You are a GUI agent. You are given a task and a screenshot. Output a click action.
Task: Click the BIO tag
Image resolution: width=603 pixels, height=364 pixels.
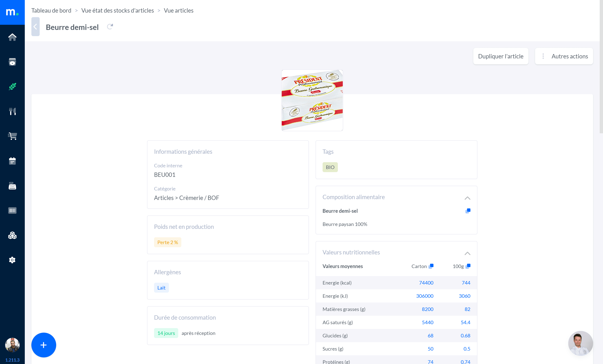pyautogui.click(x=330, y=167)
